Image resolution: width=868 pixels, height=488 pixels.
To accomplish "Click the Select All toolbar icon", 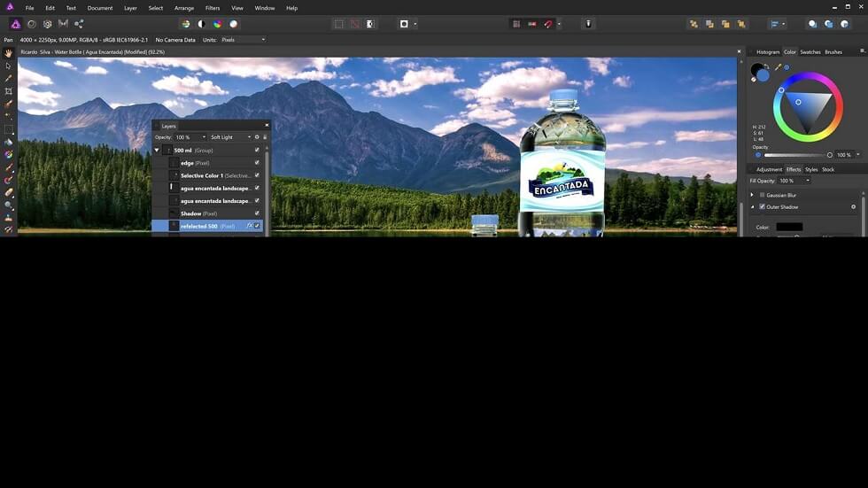I will (338, 24).
